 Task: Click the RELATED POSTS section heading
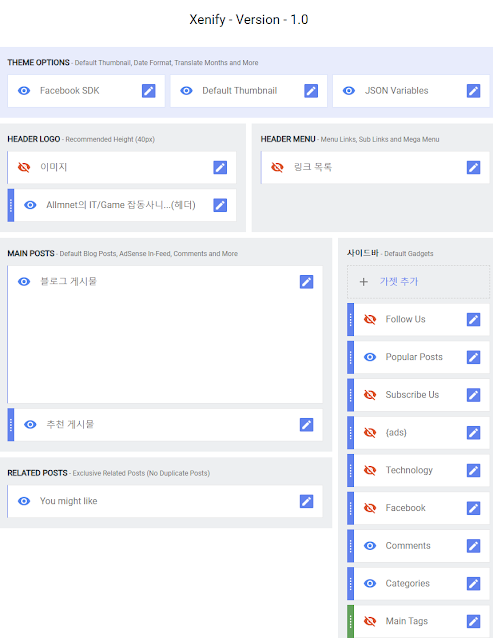[x=37, y=473]
